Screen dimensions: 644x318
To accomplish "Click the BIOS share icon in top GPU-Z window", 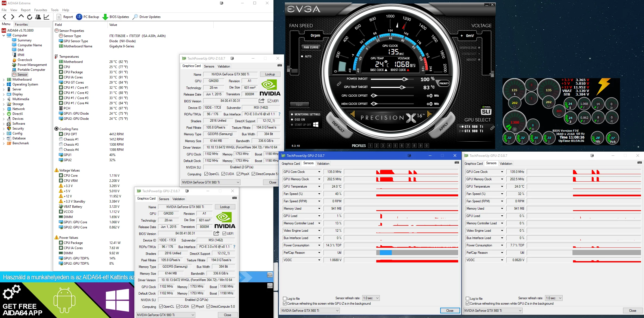I will (262, 101).
